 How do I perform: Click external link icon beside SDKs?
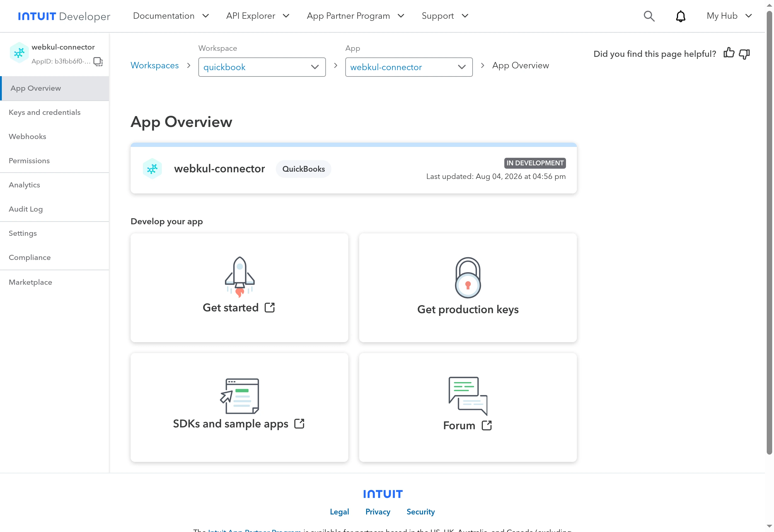click(299, 423)
